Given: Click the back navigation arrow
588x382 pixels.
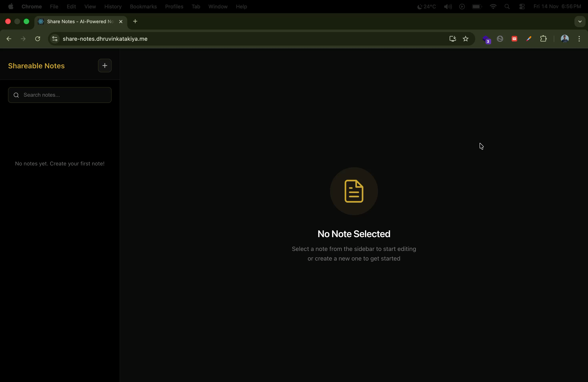Looking at the screenshot, I should point(9,39).
